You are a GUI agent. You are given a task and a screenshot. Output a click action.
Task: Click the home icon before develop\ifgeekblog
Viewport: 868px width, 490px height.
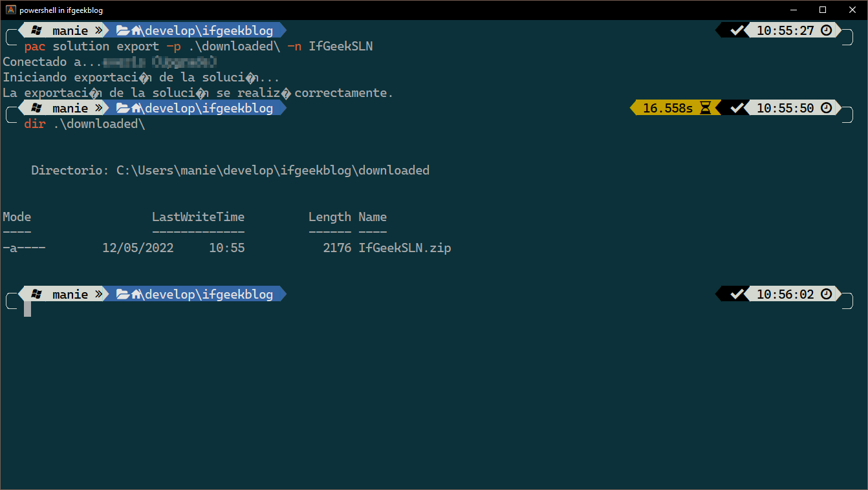pos(135,30)
